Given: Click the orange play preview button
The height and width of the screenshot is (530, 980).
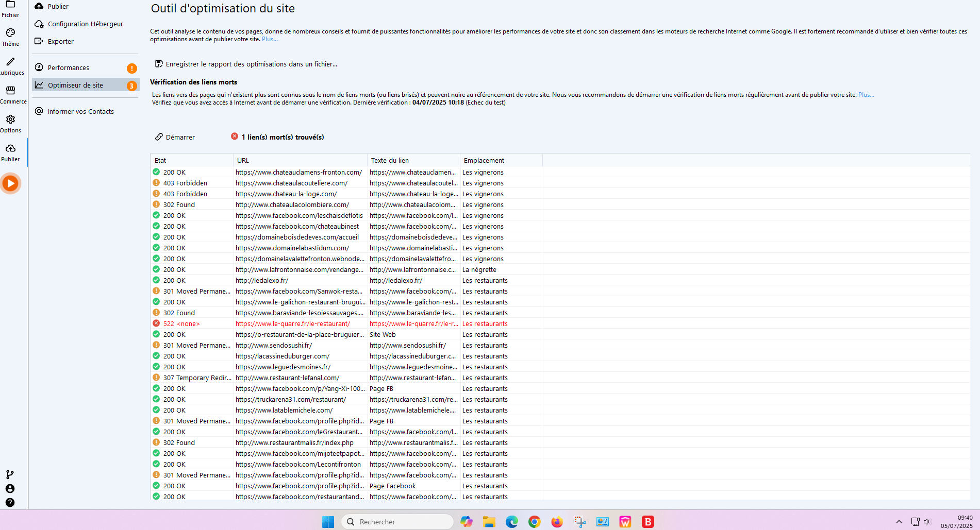Looking at the screenshot, I should (x=10, y=183).
